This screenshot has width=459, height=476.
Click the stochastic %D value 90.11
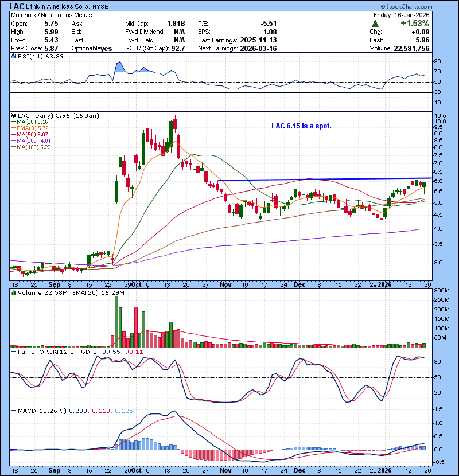coord(133,352)
